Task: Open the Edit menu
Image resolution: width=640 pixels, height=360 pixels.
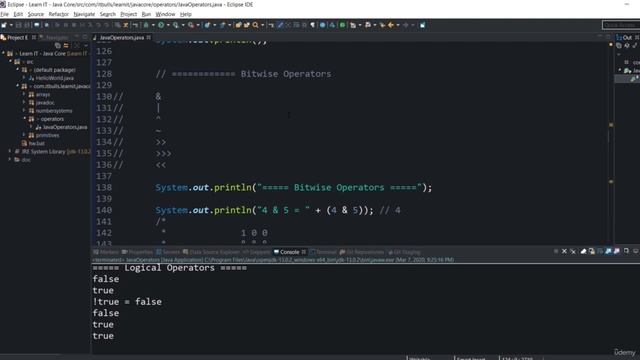Action: [x=18, y=14]
